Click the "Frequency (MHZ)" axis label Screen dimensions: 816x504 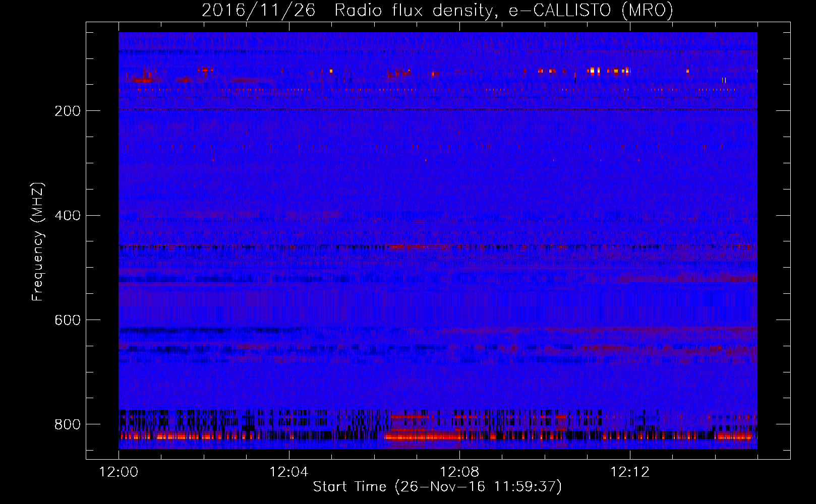pyautogui.click(x=38, y=242)
